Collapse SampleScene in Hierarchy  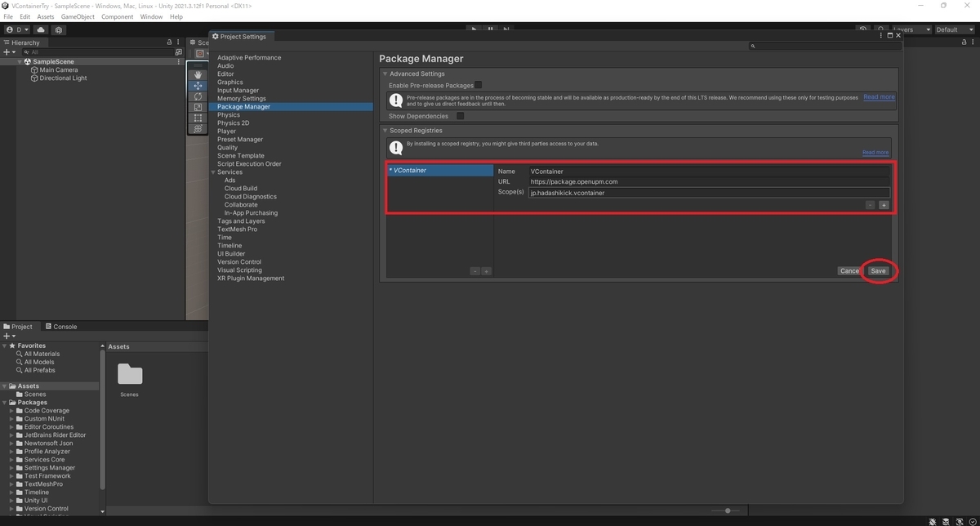[20, 62]
